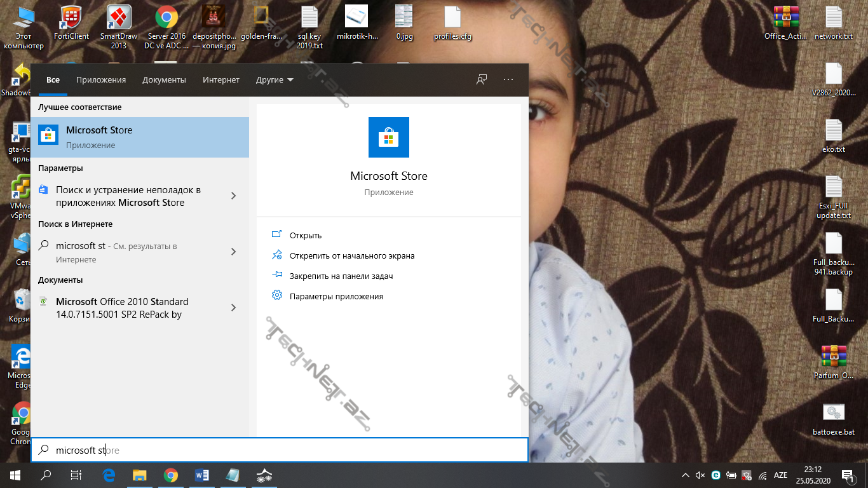
Task: Click Открыть to open Microsoft Store
Action: (x=306, y=235)
